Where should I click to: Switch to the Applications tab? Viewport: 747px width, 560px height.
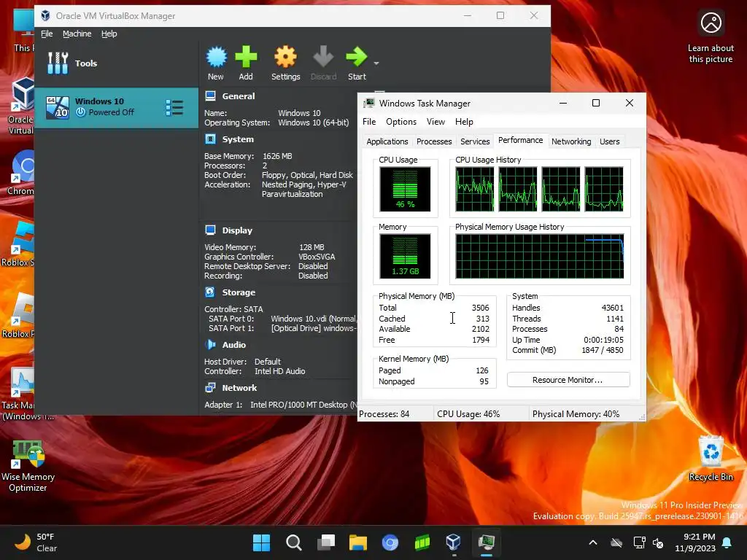[387, 141]
